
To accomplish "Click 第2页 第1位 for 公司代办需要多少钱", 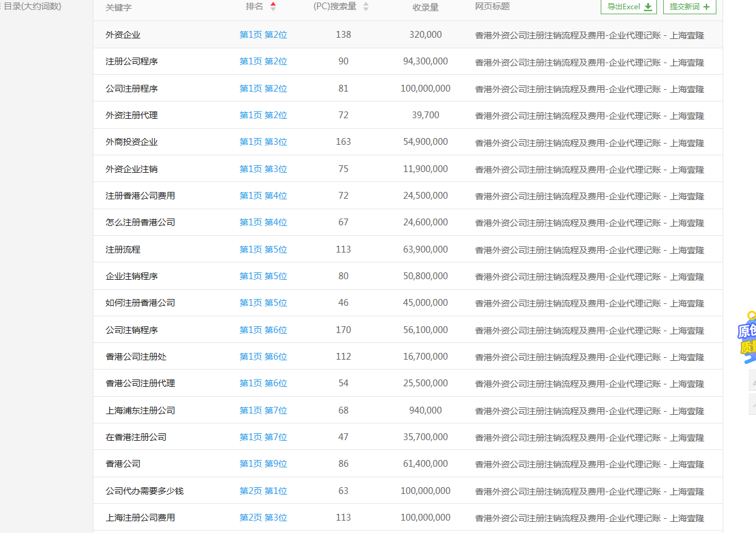I will (263, 490).
